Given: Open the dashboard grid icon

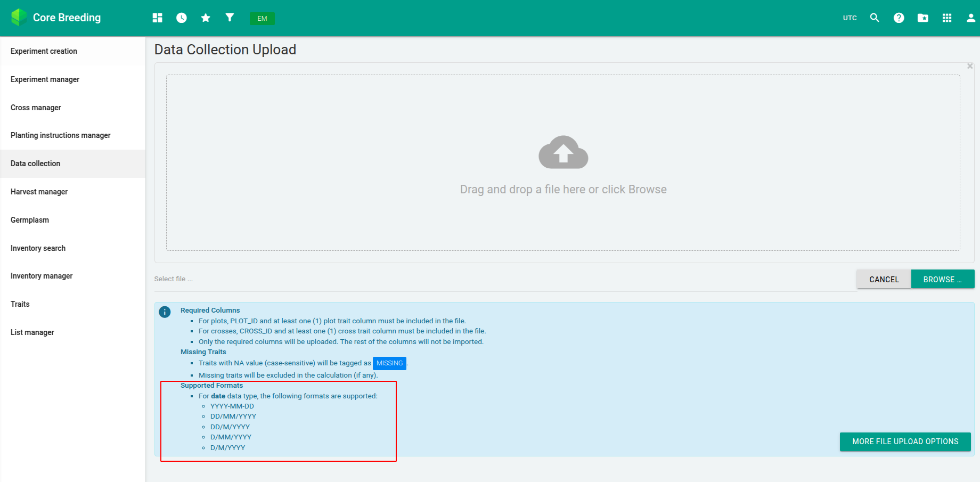Looking at the screenshot, I should click(157, 18).
